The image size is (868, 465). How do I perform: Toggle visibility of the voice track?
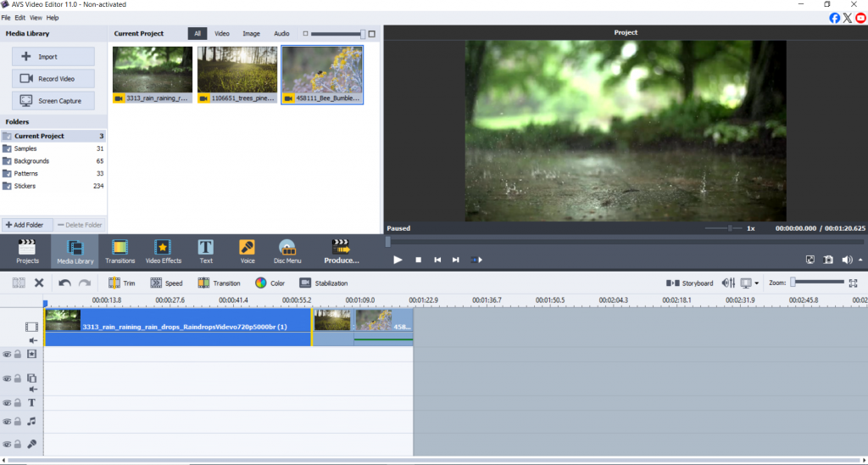7,444
